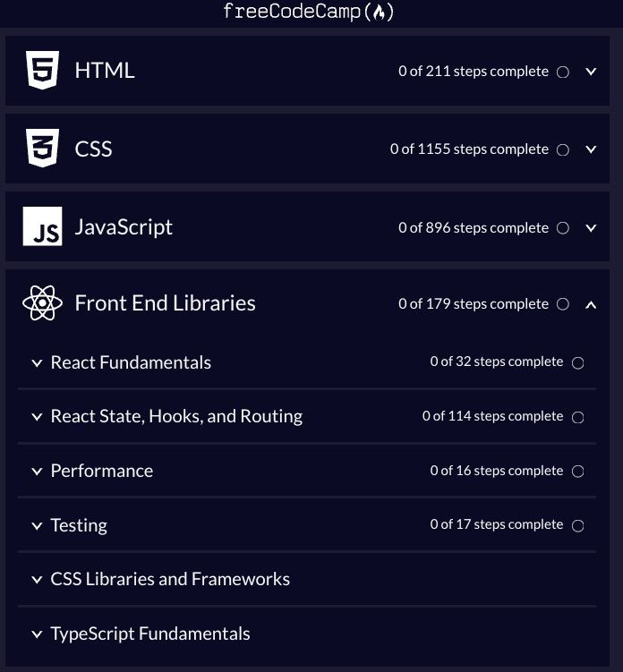The height and width of the screenshot is (672, 623).
Task: Open TypeScript Fundamentals module
Action: 150,634
